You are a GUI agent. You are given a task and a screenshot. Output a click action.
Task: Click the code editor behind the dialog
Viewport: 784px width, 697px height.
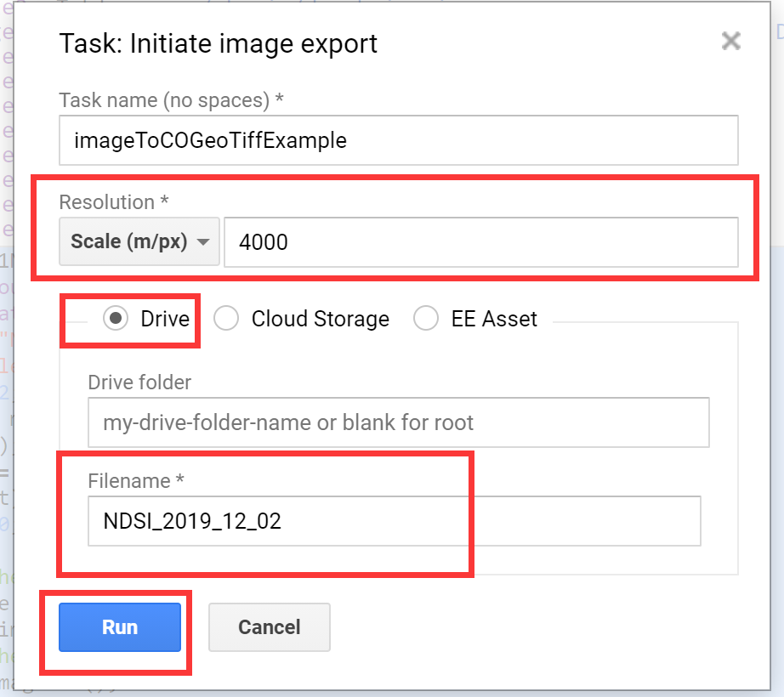(9, 340)
